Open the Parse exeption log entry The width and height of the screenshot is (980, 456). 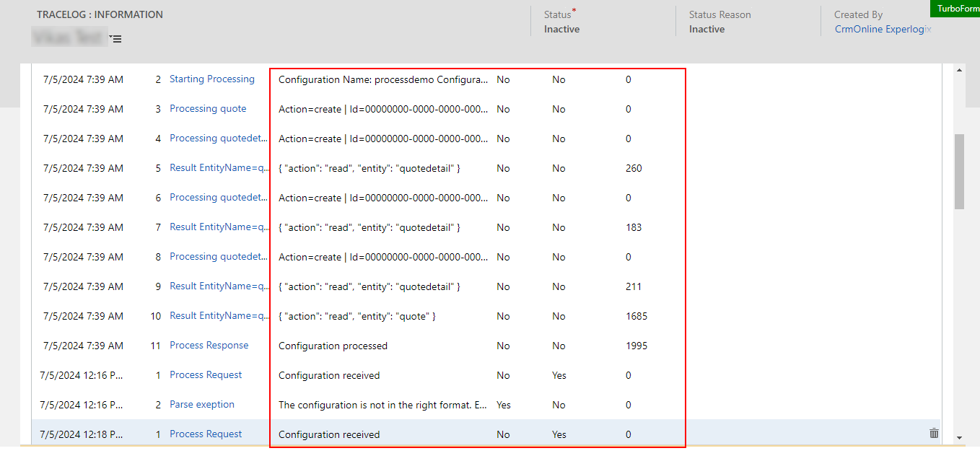[x=202, y=405]
